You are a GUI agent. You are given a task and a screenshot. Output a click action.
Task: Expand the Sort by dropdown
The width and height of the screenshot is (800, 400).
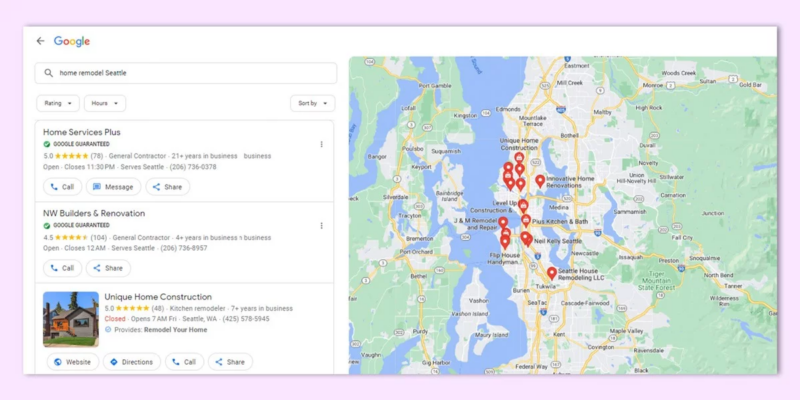[313, 103]
